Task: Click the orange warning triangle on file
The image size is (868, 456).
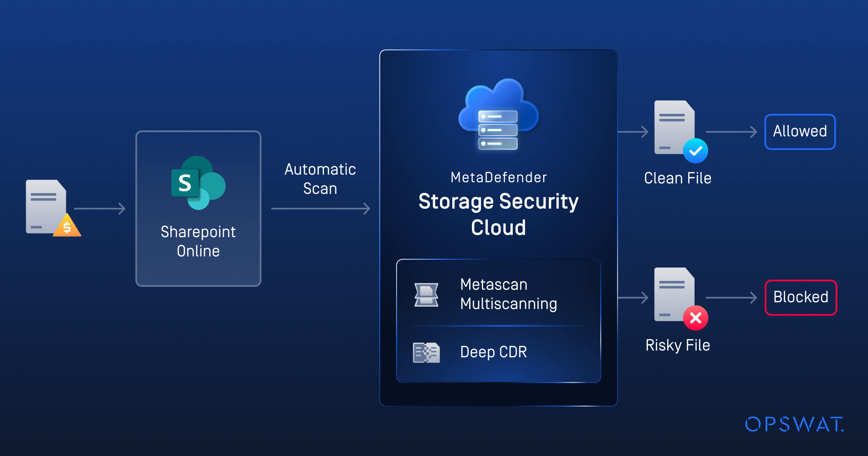Action: pyautogui.click(x=67, y=227)
